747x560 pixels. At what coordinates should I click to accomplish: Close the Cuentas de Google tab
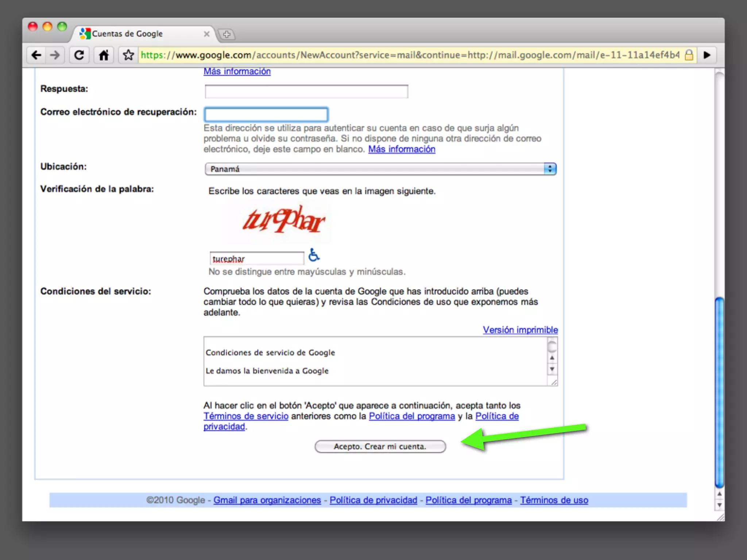206,34
